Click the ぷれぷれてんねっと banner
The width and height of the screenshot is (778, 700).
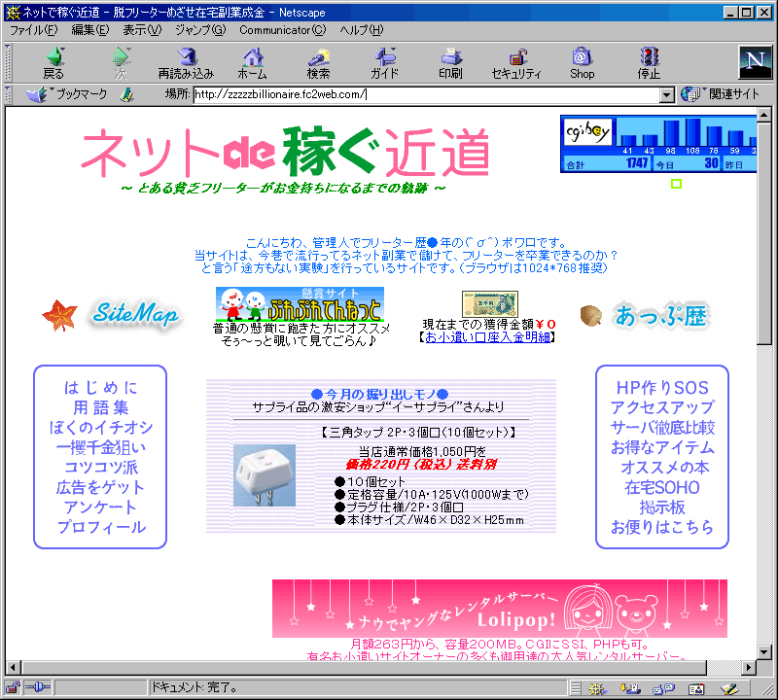tap(300, 304)
